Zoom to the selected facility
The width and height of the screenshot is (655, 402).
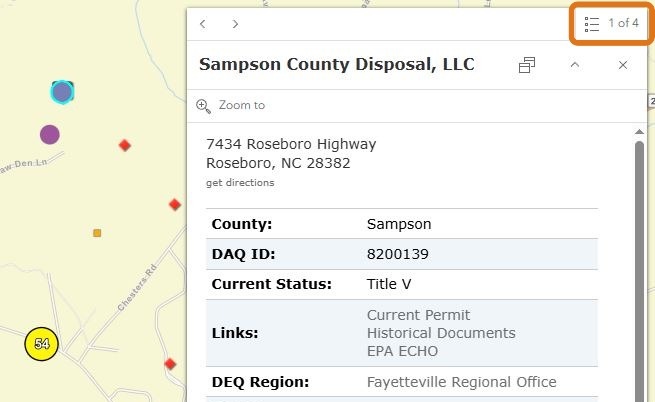click(x=231, y=105)
